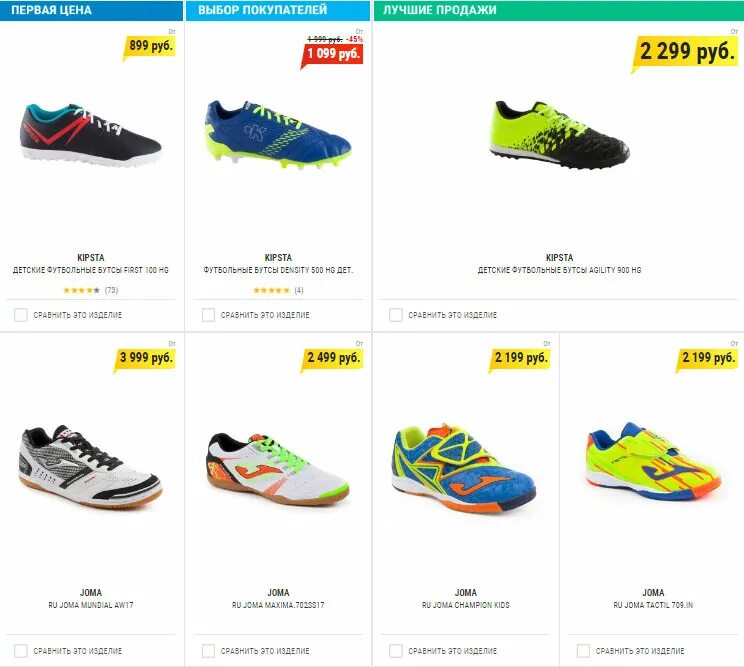Open the blue Kipsta Density 500 boot image
This screenshot has width=744, height=667.
click(x=279, y=134)
